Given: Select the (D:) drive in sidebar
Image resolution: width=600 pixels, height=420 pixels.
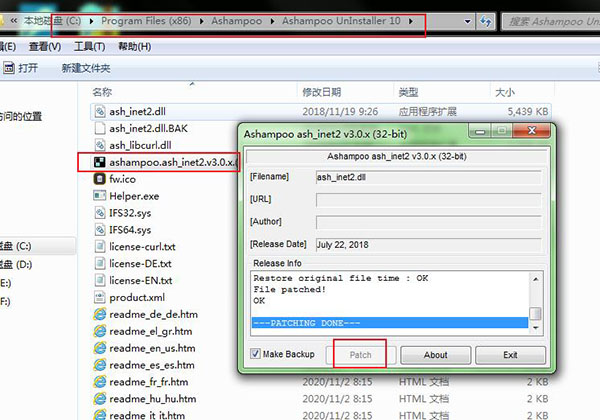Looking at the screenshot, I should (x=16, y=264).
